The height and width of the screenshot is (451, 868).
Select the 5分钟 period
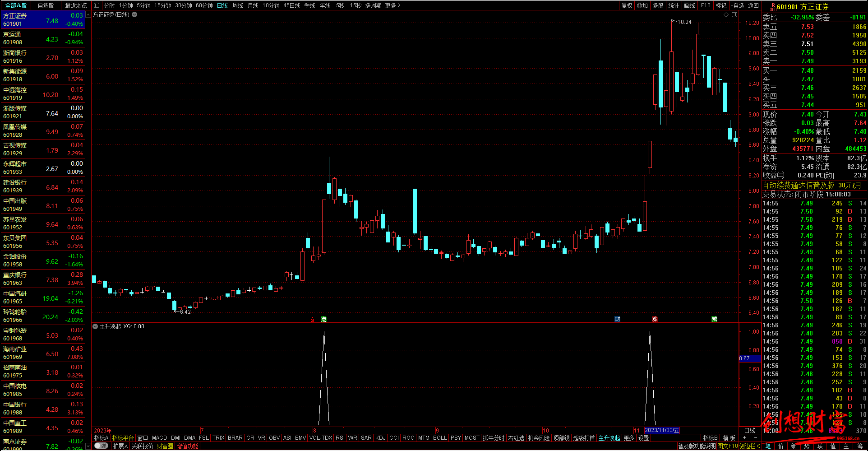coord(143,5)
